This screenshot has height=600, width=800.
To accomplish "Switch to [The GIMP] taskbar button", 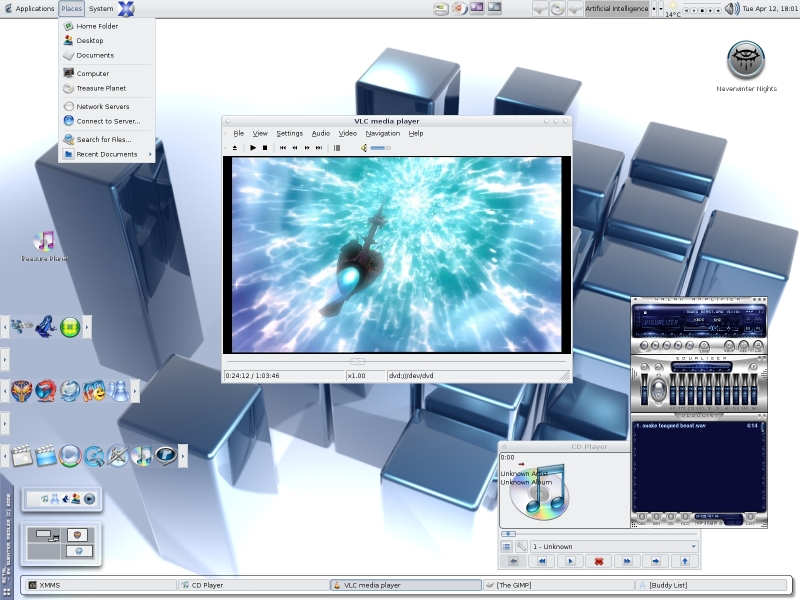I will (x=559, y=585).
